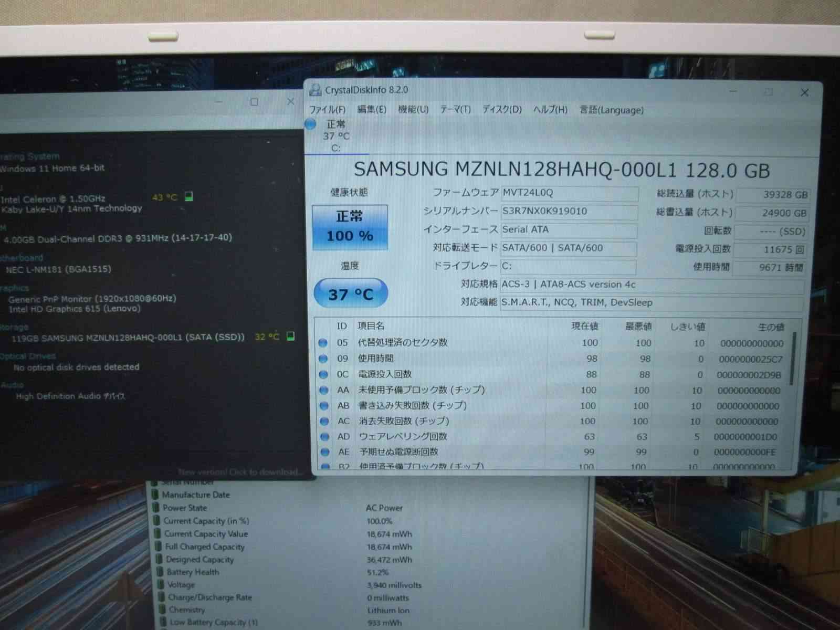Click battery icon beside Battery Health

click(x=157, y=572)
